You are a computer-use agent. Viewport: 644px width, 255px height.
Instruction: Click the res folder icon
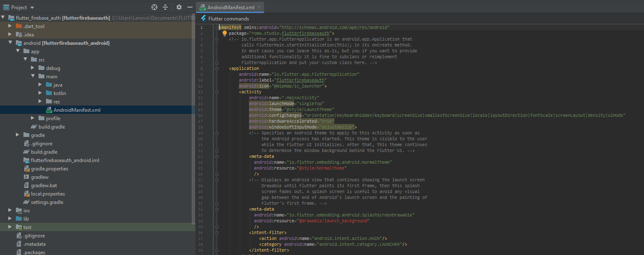[x=49, y=102]
